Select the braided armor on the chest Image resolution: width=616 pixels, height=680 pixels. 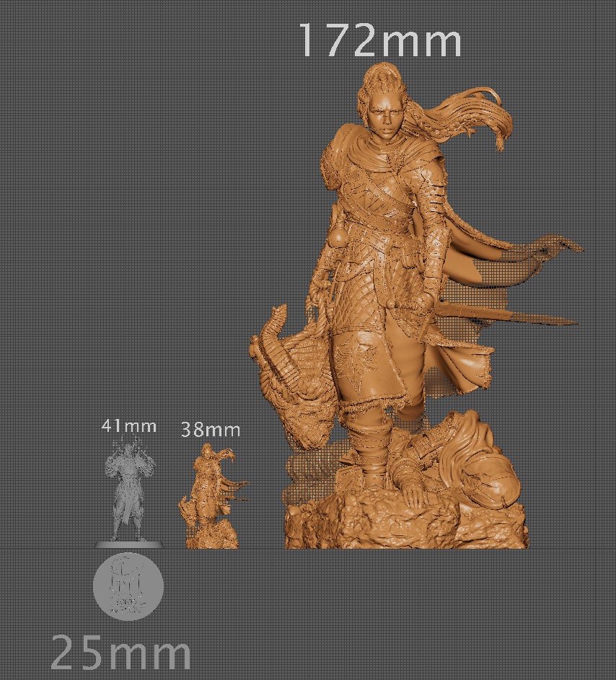pyautogui.click(x=364, y=195)
